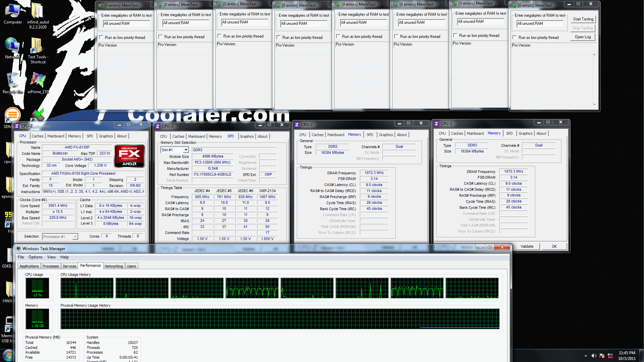Click the Task Manager title bar icon
The image size is (644, 362).
18,249
